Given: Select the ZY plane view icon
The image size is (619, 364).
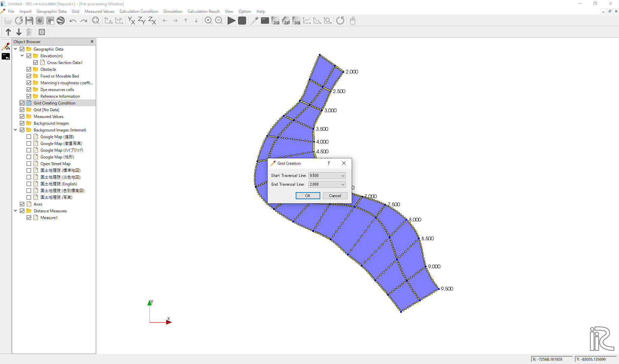Looking at the screenshot, I should pyautogui.click(x=142, y=21).
